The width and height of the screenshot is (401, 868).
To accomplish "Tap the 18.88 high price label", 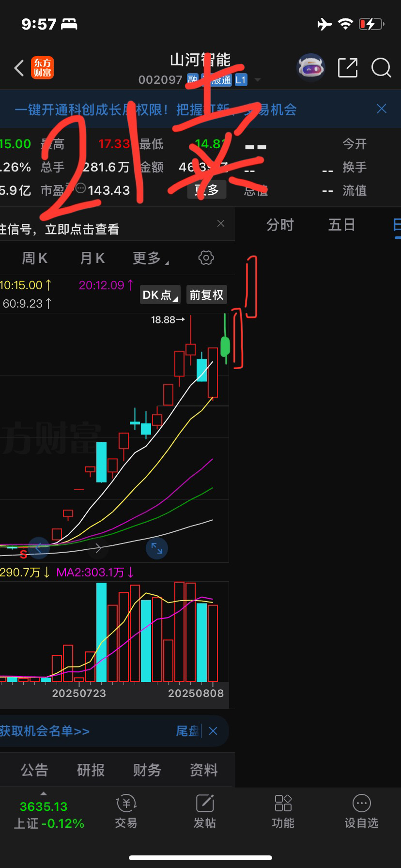I will pyautogui.click(x=168, y=320).
